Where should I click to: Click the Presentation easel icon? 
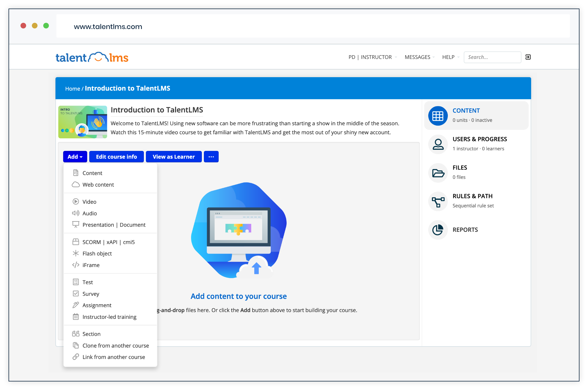pyautogui.click(x=76, y=225)
